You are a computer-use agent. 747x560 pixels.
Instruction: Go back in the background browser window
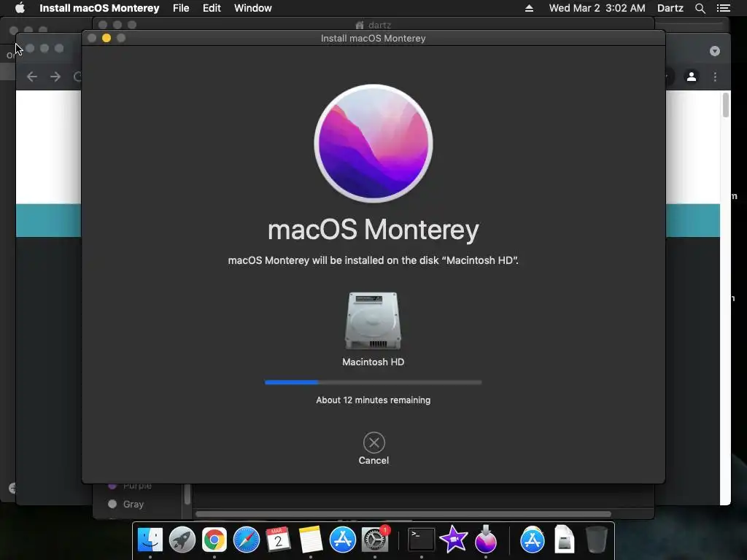point(32,76)
